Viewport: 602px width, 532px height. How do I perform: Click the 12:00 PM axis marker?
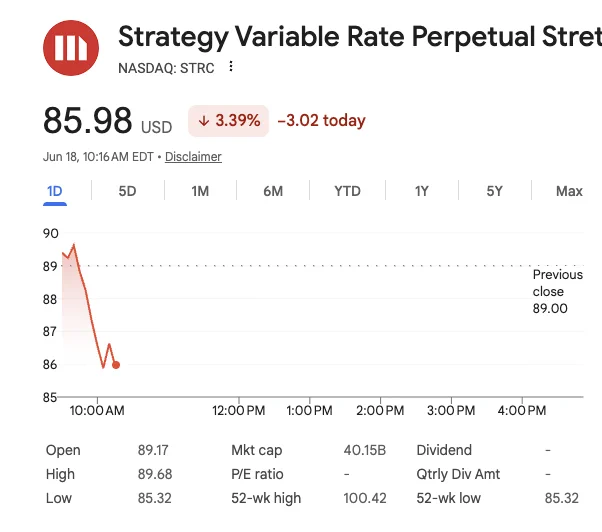click(238, 410)
